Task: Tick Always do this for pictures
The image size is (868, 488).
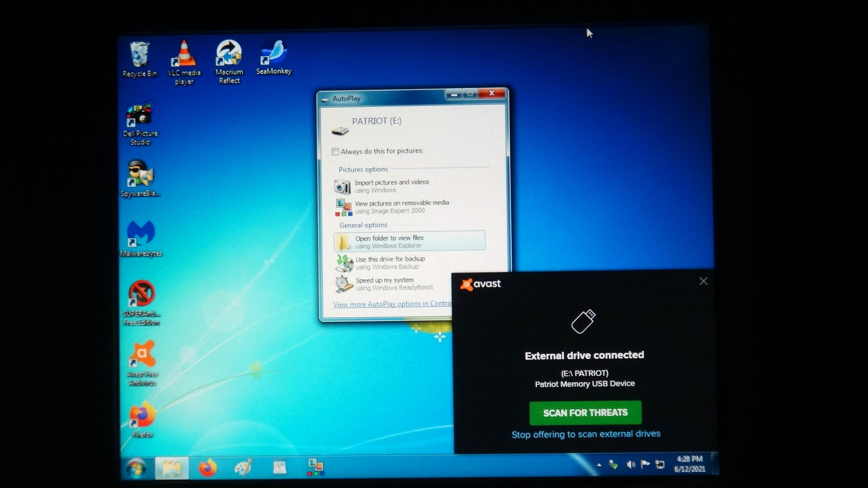Action: click(335, 152)
